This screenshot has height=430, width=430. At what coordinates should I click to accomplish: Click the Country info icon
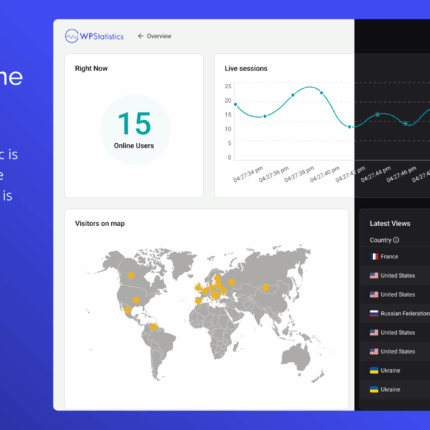coord(396,240)
